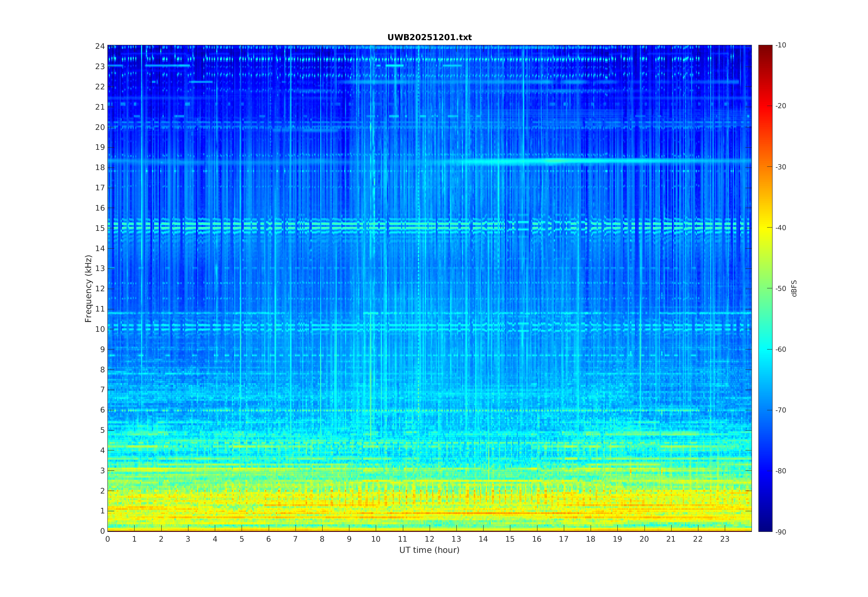
Task: Click the 'Frequency (kHz)' y-axis label
Action: coord(88,288)
